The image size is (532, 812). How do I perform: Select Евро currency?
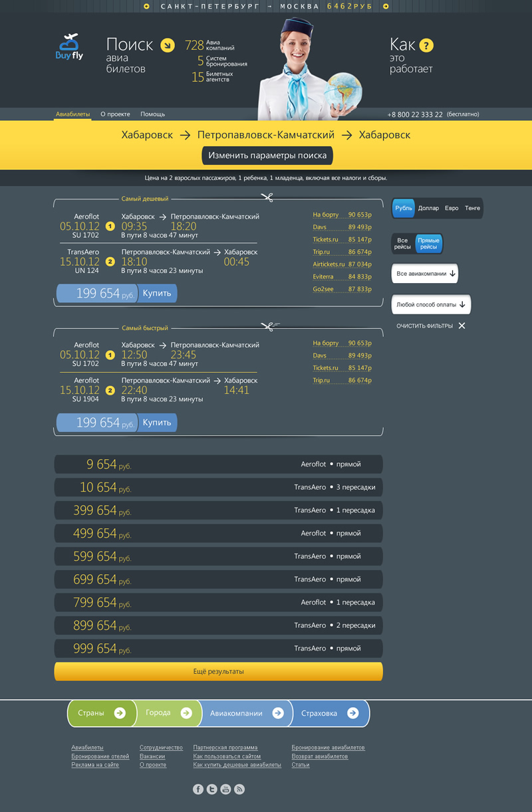point(452,208)
